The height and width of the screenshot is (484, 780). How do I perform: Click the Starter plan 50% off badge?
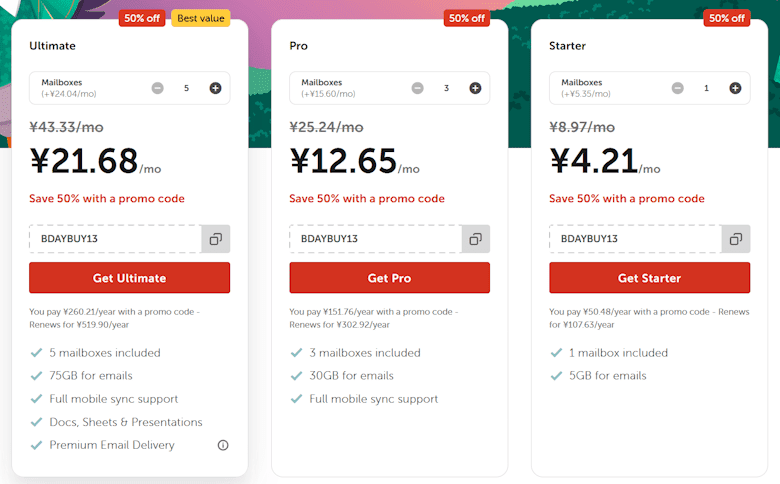727,18
